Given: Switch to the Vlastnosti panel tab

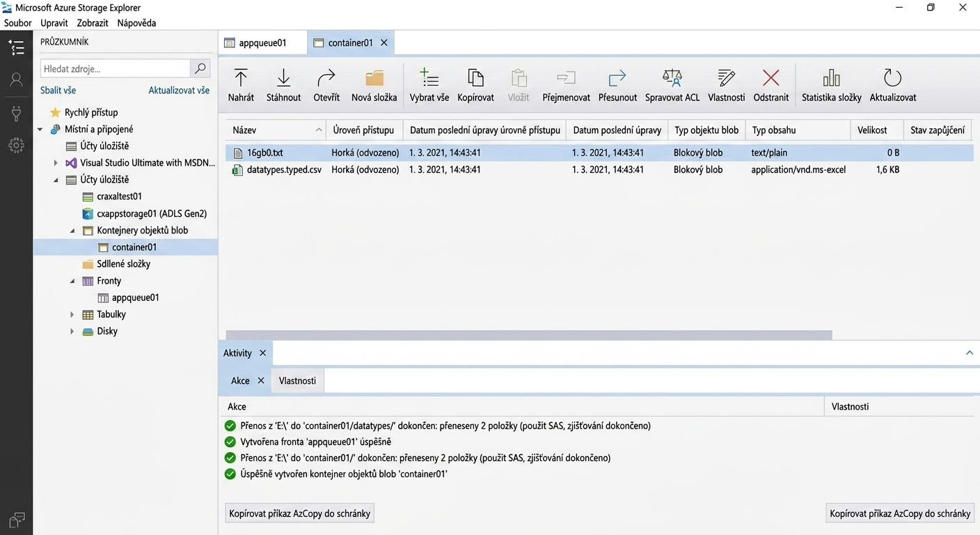Looking at the screenshot, I should [x=297, y=380].
